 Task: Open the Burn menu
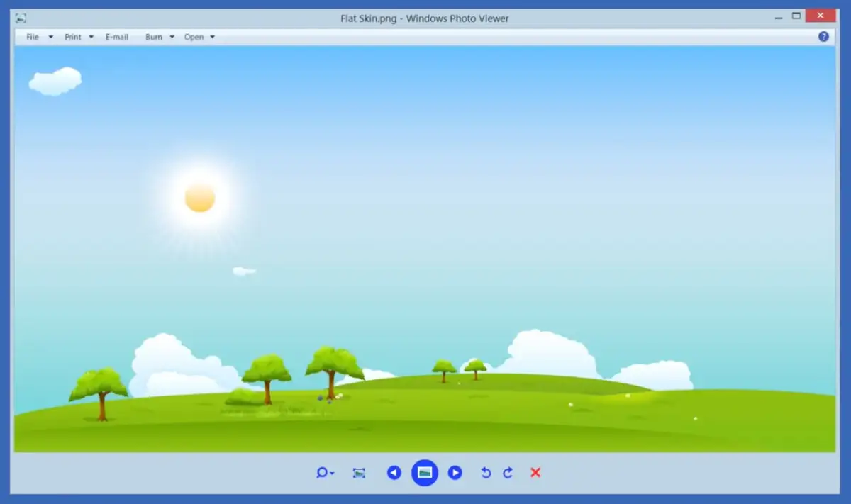click(154, 37)
